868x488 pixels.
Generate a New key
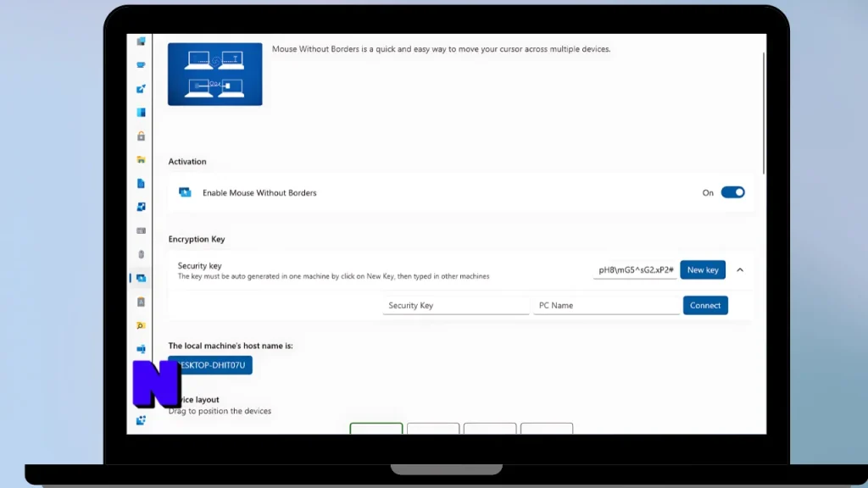(x=703, y=270)
